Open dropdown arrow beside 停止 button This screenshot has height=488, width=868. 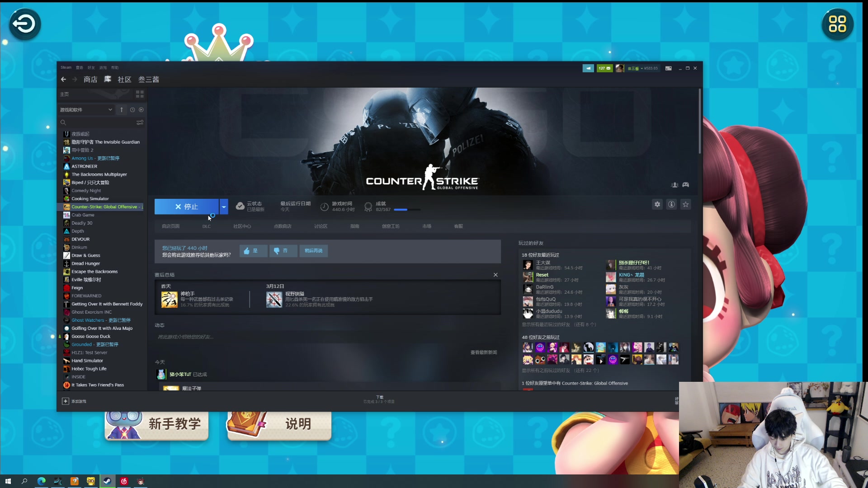pos(223,206)
